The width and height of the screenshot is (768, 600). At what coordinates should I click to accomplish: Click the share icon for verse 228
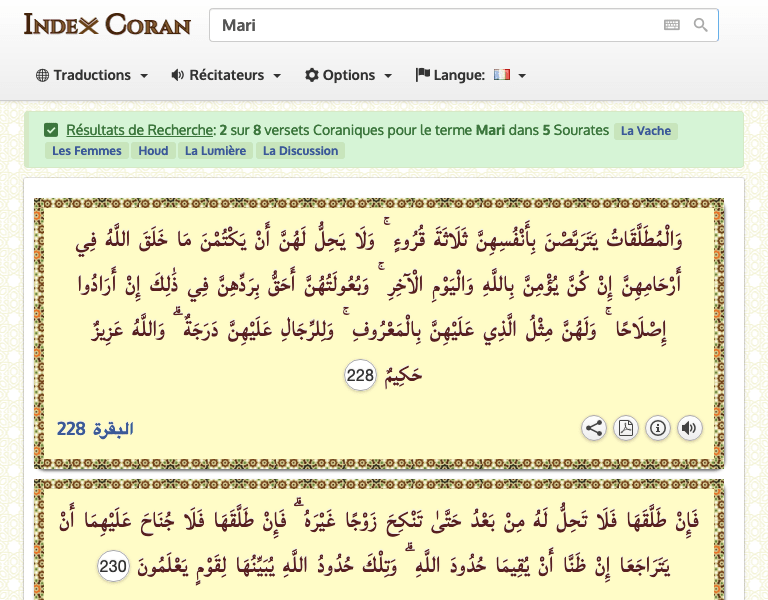594,428
